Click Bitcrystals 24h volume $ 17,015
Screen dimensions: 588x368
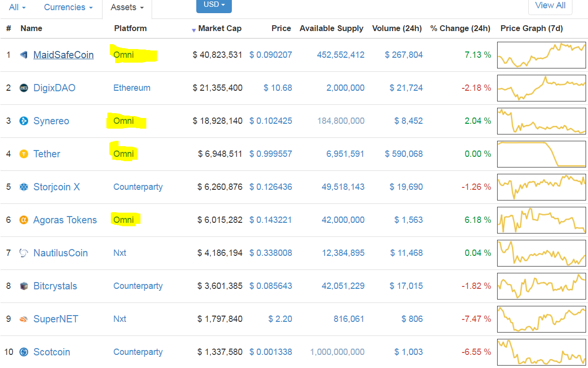pyautogui.click(x=406, y=286)
